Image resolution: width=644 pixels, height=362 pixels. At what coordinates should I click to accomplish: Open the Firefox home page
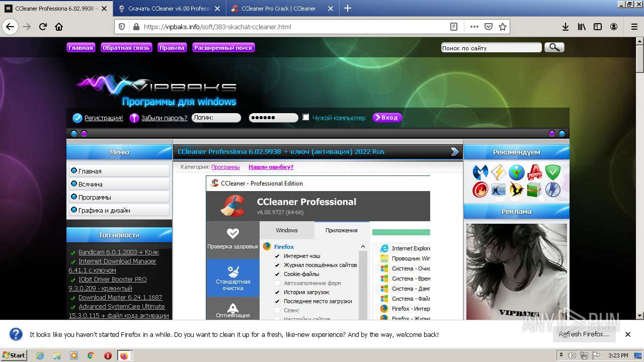click(x=59, y=27)
